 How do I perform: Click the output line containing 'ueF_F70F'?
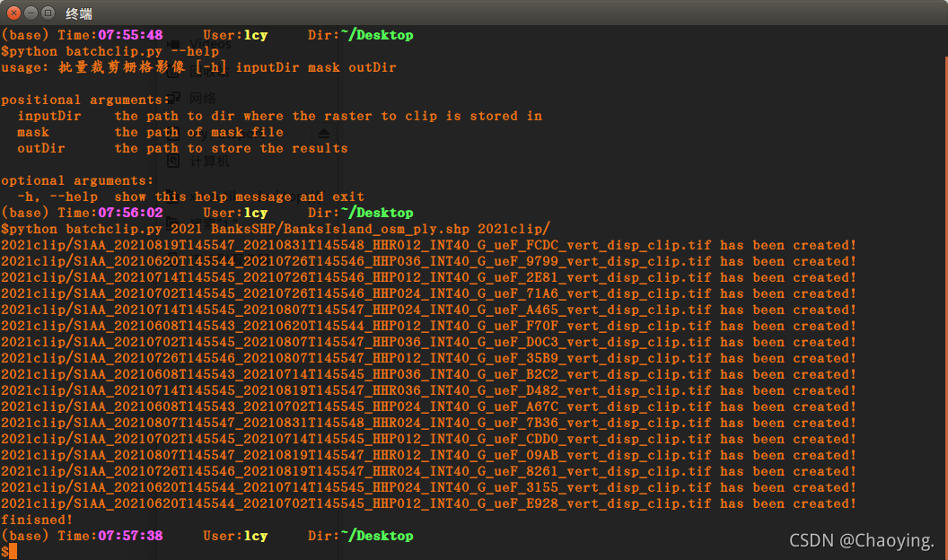[428, 326]
